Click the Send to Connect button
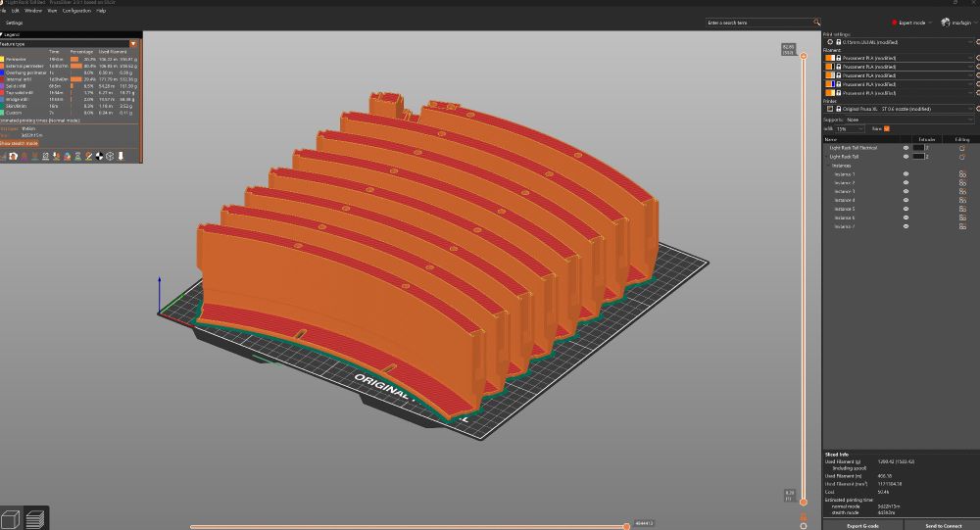980x530 pixels. click(943, 526)
